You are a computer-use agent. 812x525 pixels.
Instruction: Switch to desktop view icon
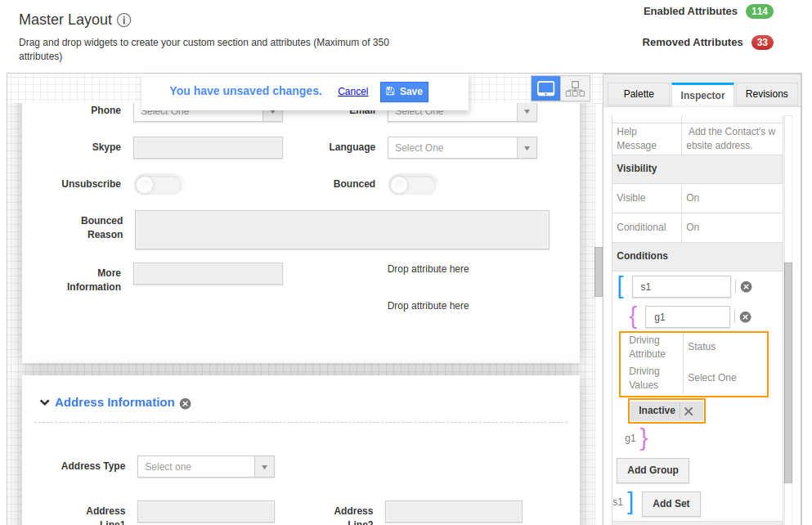(545, 88)
